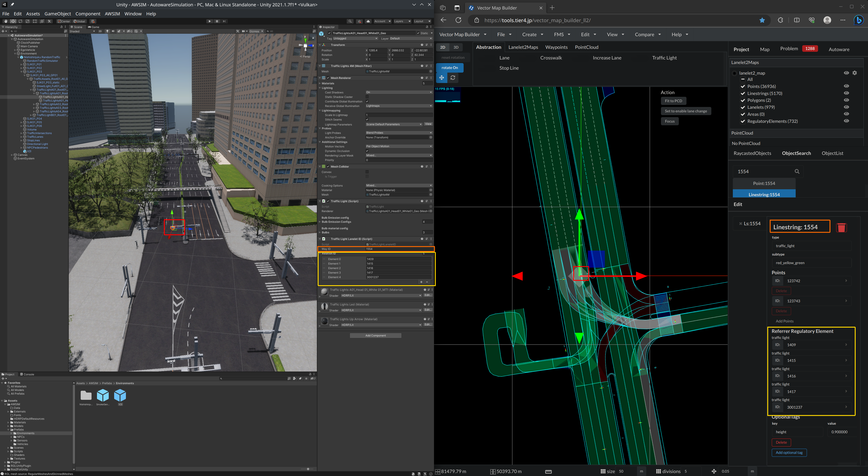Uncheck the Lanelets (979) checkbox
Viewport: 868px width, 476px height.
pyautogui.click(x=743, y=107)
